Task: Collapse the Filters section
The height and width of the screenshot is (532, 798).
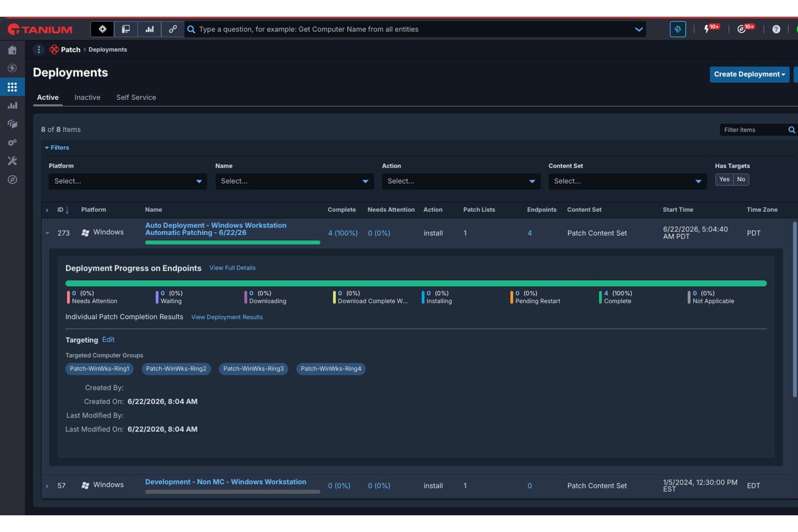Action: pos(57,148)
